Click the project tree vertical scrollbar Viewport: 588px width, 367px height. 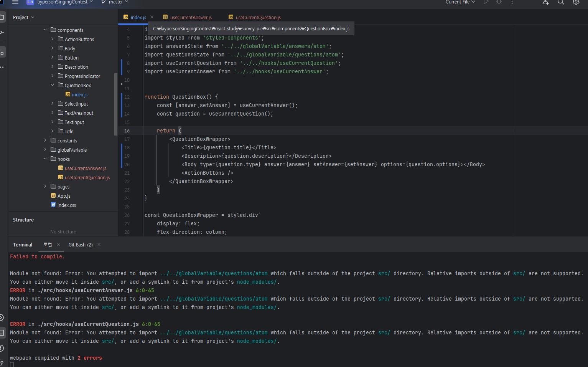(116, 104)
